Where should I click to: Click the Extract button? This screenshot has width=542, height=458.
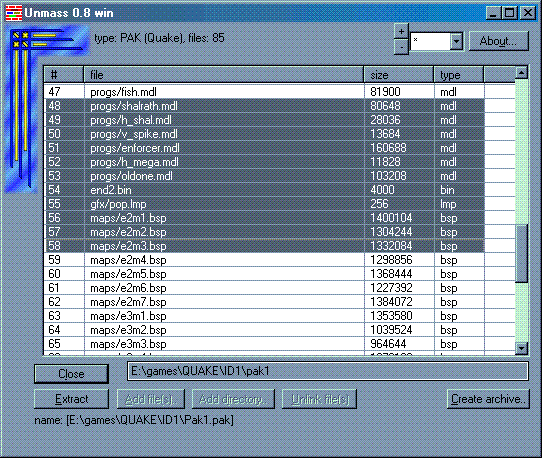tap(71, 399)
